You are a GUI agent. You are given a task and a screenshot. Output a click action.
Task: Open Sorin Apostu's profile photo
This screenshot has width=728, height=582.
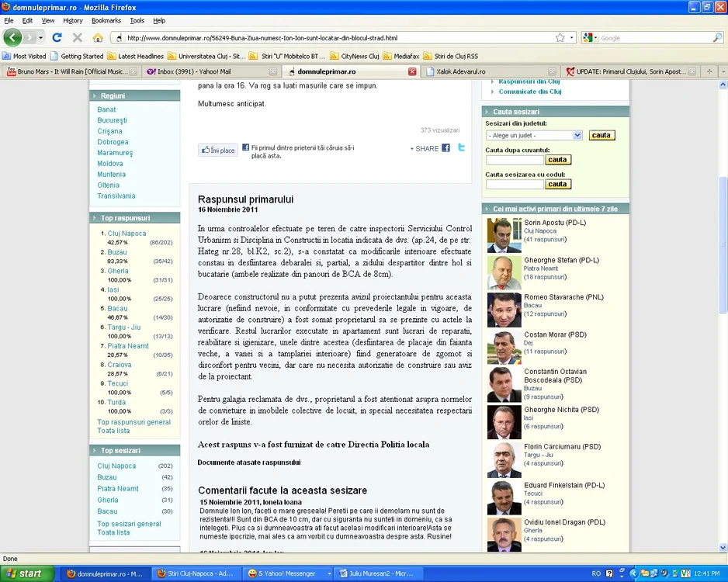pyautogui.click(x=504, y=235)
